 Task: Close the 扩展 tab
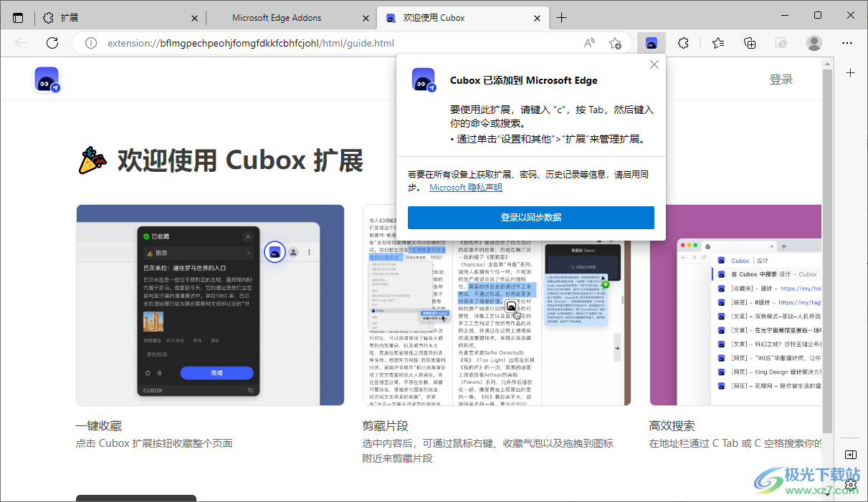pos(195,18)
